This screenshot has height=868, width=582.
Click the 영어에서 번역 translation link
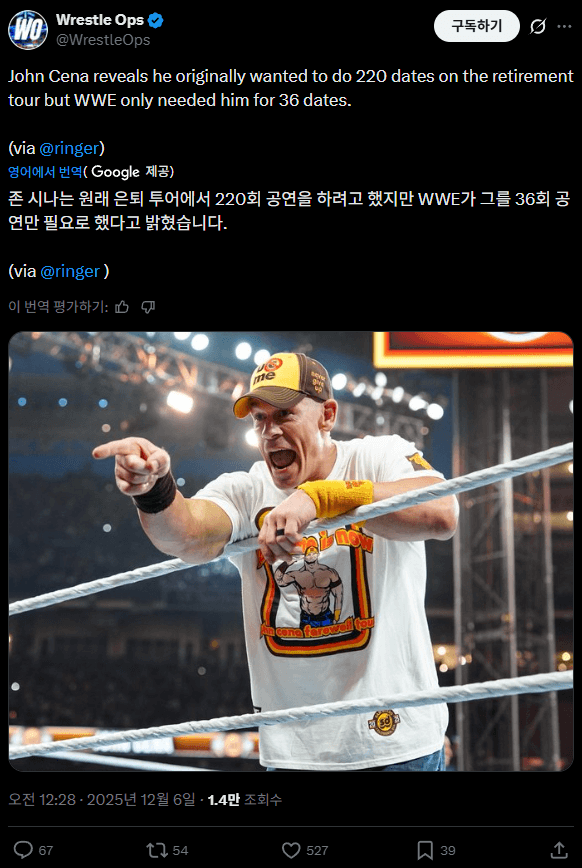[45, 172]
